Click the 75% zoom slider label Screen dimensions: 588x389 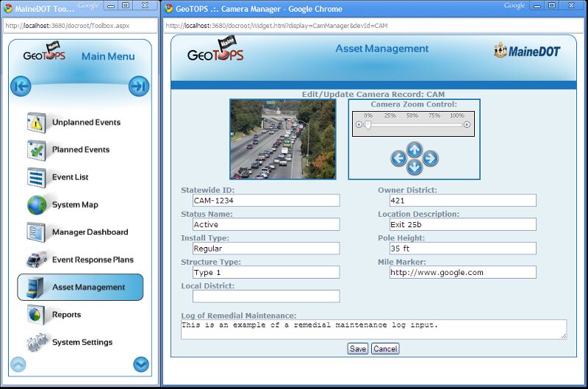point(434,115)
